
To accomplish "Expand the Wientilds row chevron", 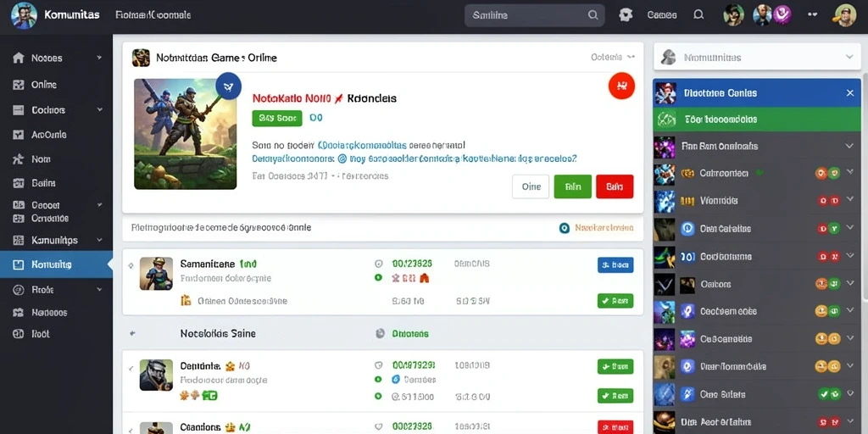I will coord(850,200).
